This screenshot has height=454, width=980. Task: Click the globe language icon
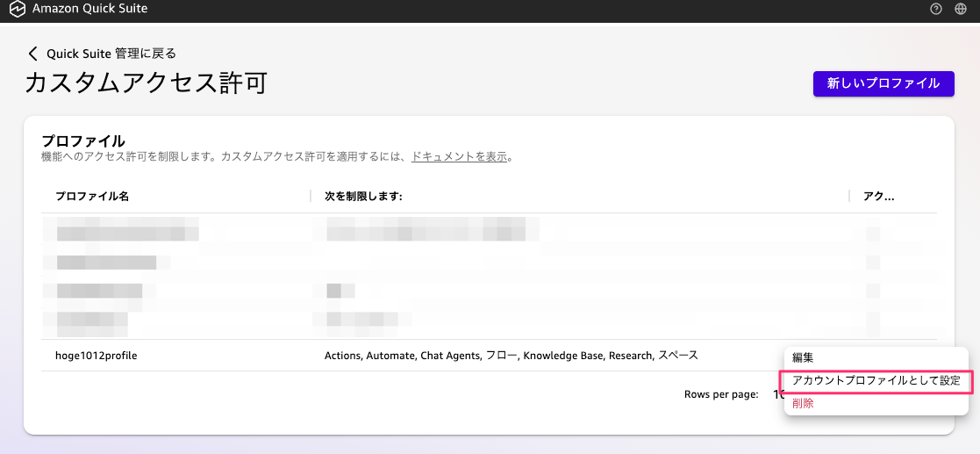pos(961,9)
